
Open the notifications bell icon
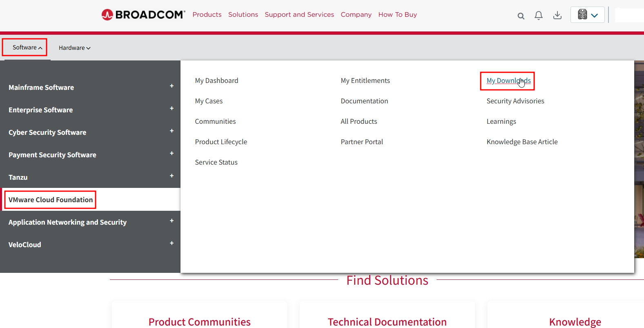(539, 16)
